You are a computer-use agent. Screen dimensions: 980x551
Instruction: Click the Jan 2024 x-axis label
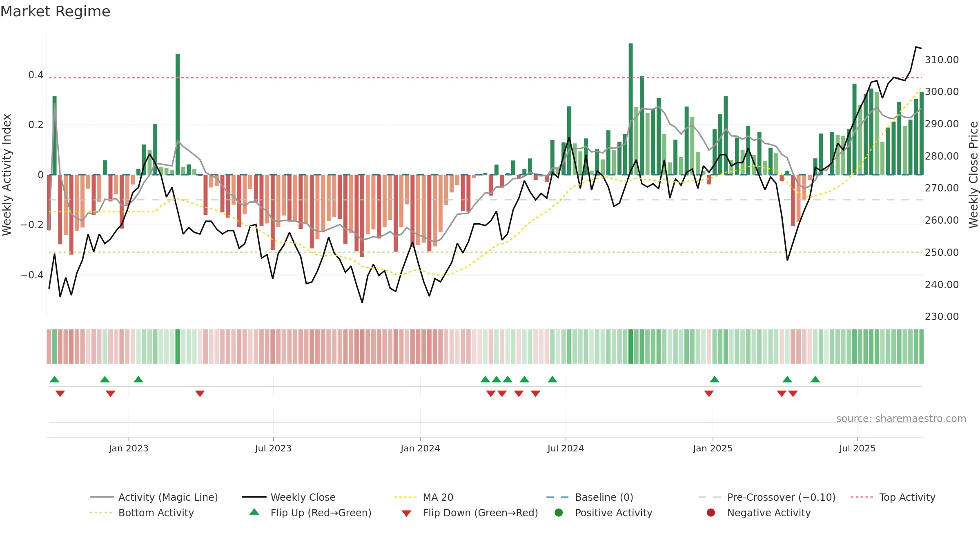click(420, 449)
